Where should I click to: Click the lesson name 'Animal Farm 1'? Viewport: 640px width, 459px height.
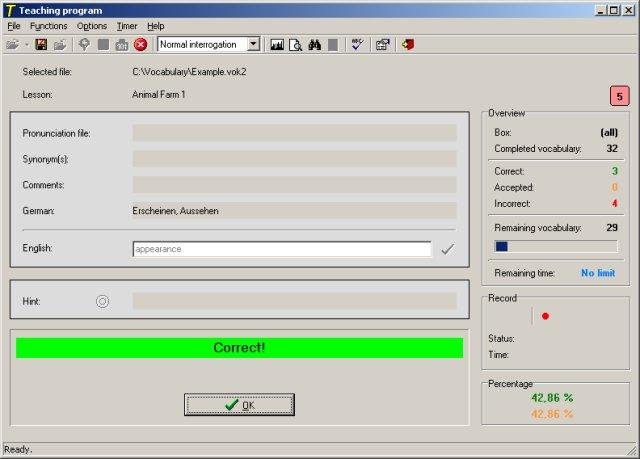coord(159,95)
